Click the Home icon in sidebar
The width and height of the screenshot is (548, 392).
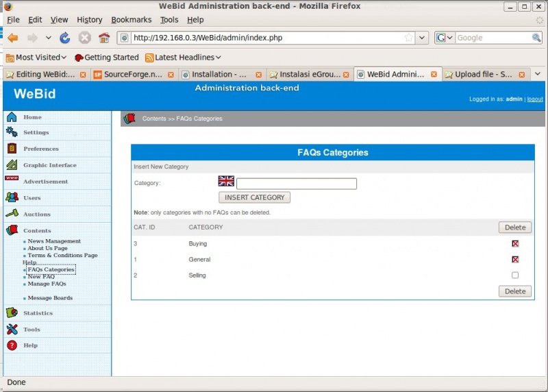[x=12, y=117]
